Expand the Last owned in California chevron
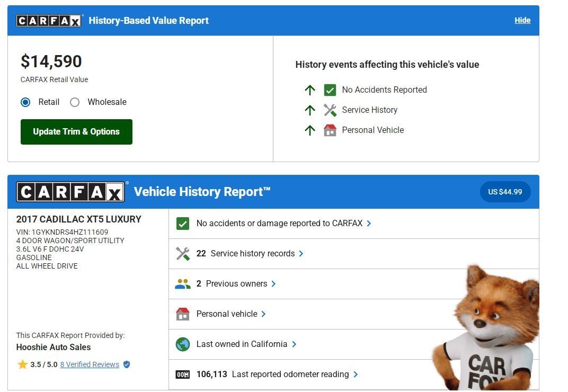Screen dimensions: 568x392 294,344
